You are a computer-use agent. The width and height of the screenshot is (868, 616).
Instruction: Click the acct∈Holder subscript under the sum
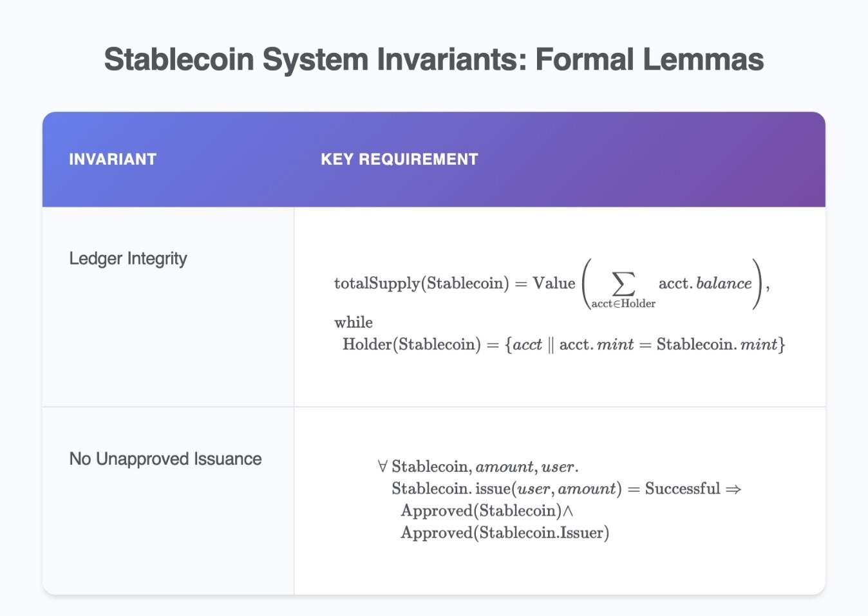pos(623,304)
